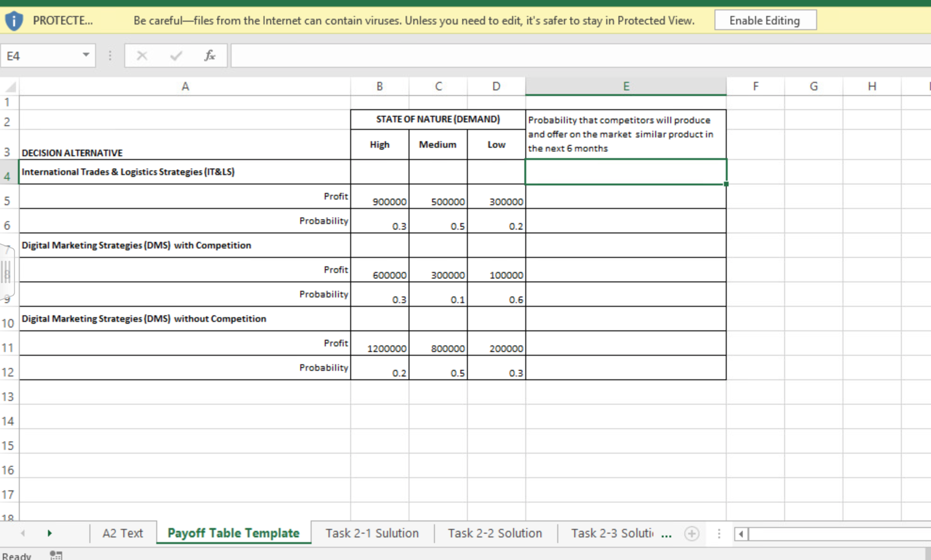The width and height of the screenshot is (931, 560).
Task: Switch to the Task 2-3 Solution tab
Action: 612,533
